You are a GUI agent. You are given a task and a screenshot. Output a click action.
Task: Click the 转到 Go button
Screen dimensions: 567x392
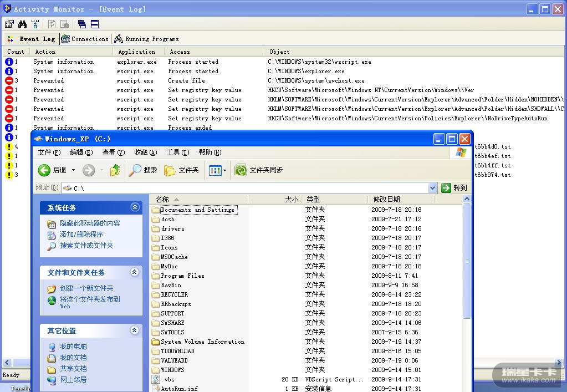(454, 188)
